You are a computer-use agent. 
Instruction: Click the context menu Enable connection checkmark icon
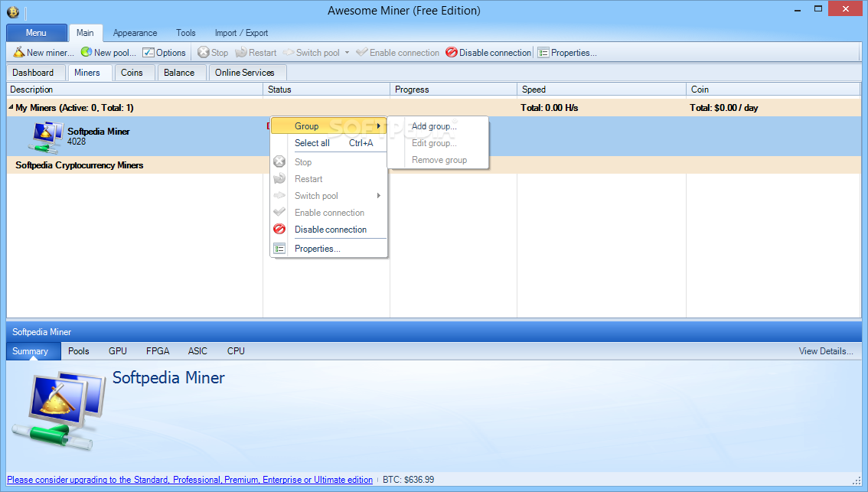pos(279,212)
